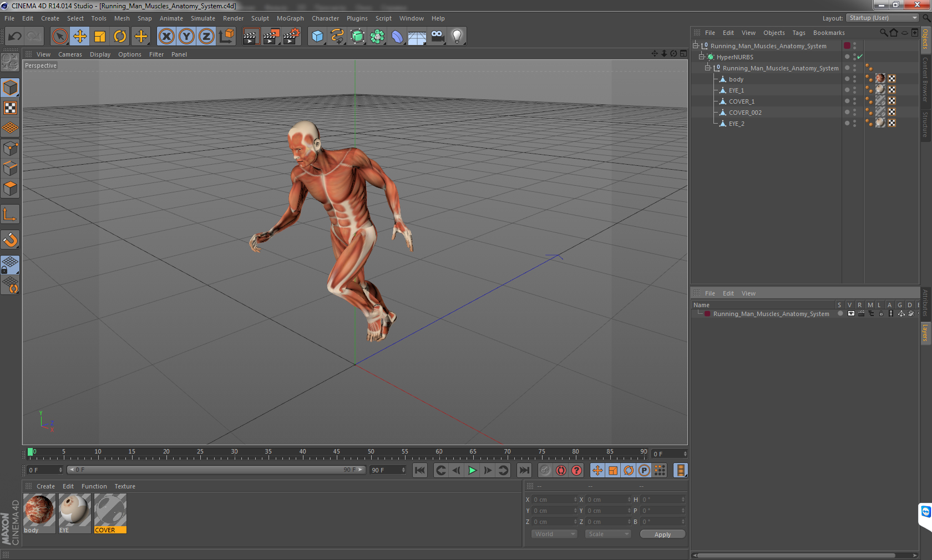Add a Light object icon
Viewport: 932px width, 560px height.
click(x=457, y=37)
